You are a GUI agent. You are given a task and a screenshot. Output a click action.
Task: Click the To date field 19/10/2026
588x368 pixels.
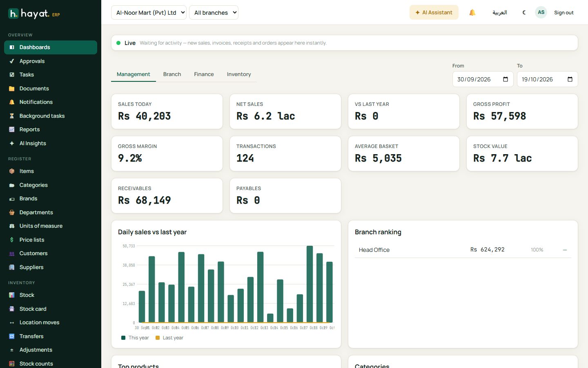click(x=548, y=79)
